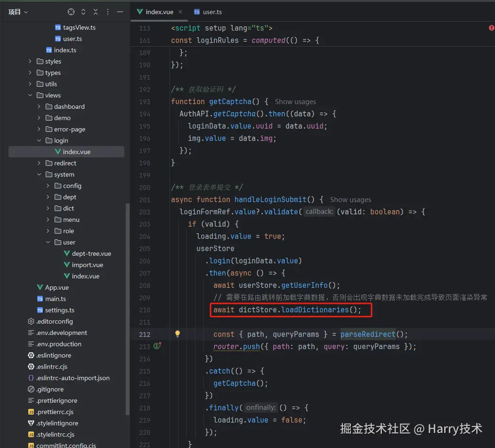
Task: Click router.push on line 213
Action: [236, 347]
